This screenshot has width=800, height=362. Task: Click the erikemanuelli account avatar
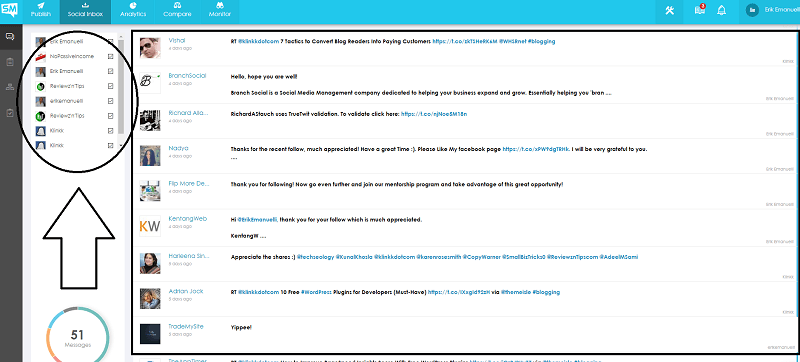41,101
